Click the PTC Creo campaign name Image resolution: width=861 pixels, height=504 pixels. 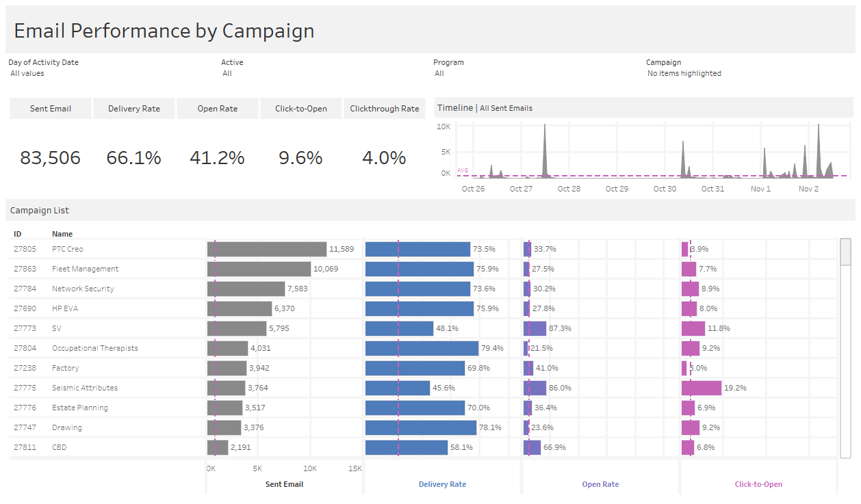click(x=68, y=249)
